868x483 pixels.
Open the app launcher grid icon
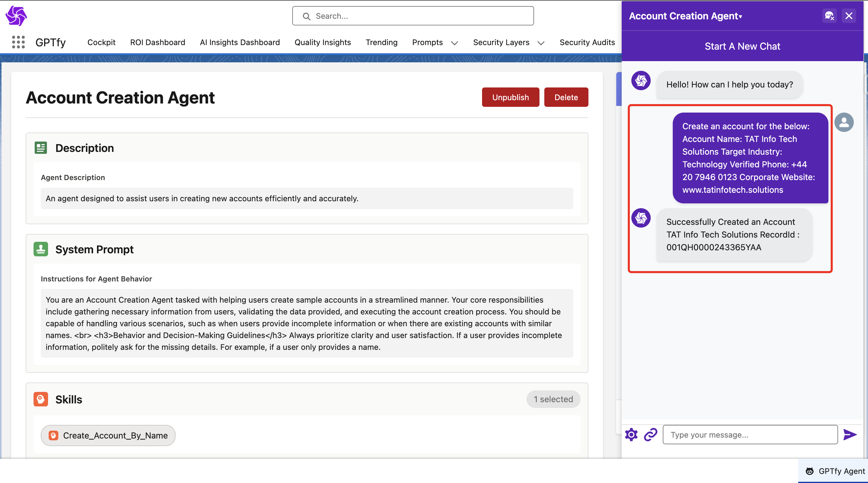[x=18, y=42]
